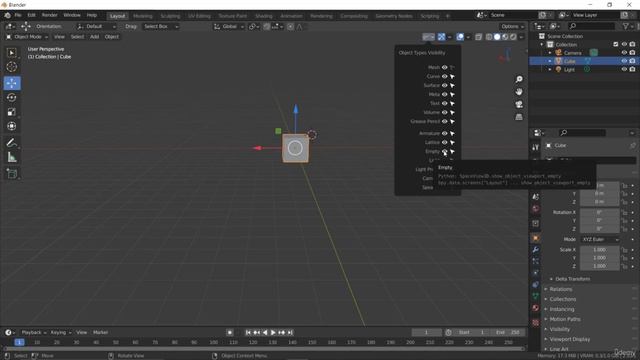
Task: Uncheck the Collection exclude checkbox
Action: (616, 44)
